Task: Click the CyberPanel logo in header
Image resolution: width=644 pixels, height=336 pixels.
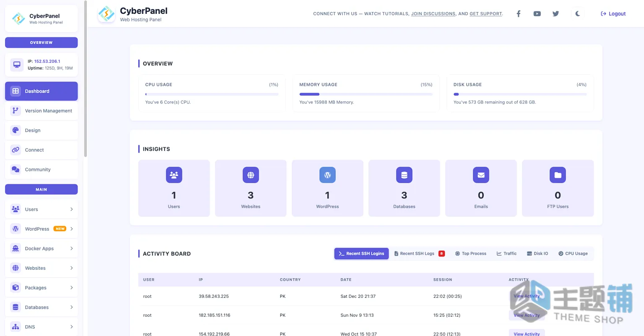Action: (106, 14)
